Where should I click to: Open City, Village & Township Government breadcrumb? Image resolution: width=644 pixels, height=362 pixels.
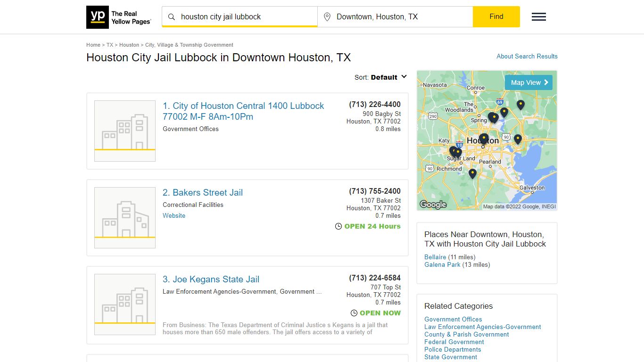(189, 45)
